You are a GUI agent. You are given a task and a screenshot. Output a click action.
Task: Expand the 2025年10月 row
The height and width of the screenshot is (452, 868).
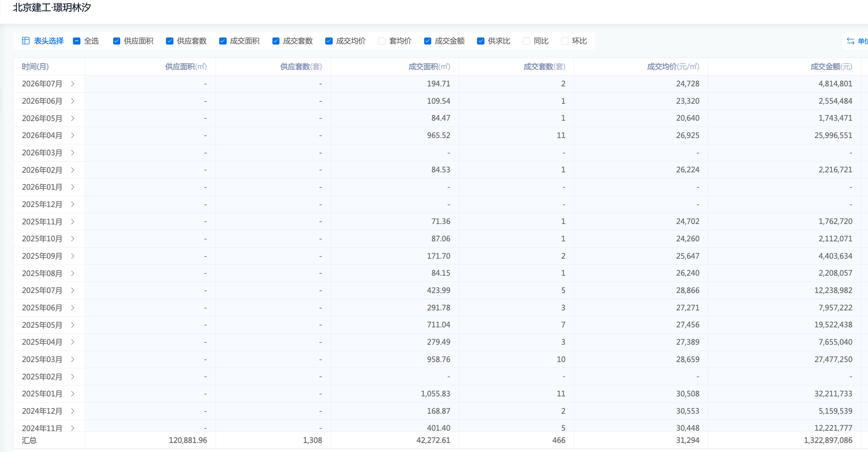tap(73, 239)
